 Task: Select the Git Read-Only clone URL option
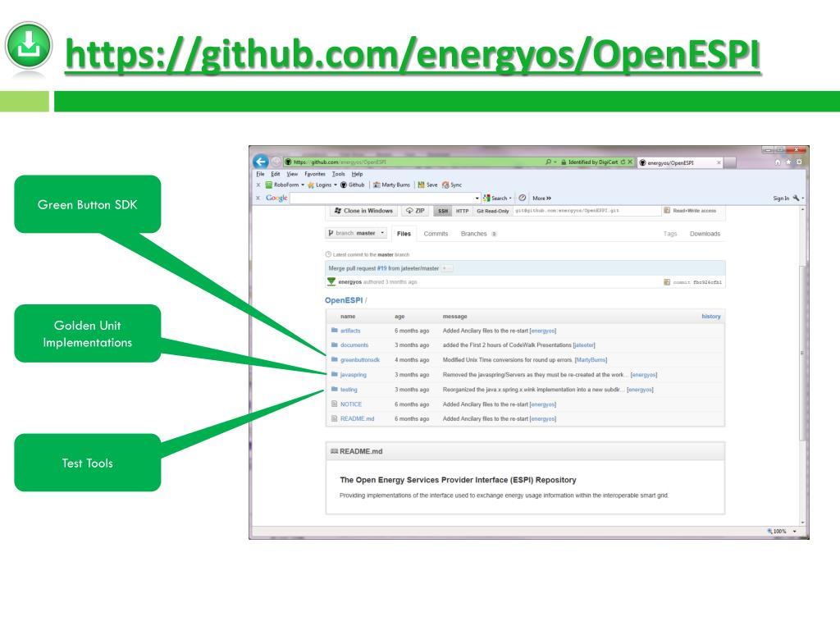point(492,211)
